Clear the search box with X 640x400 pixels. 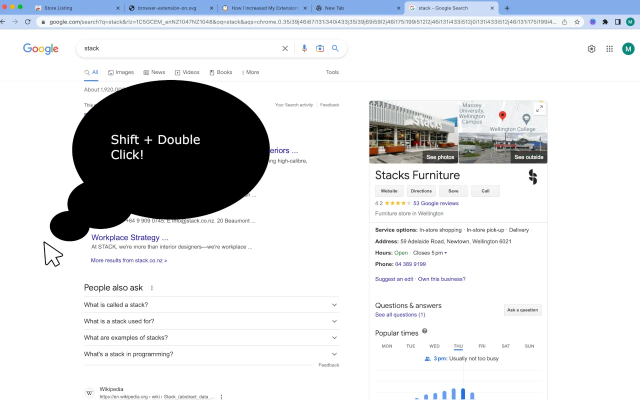[x=285, y=48]
